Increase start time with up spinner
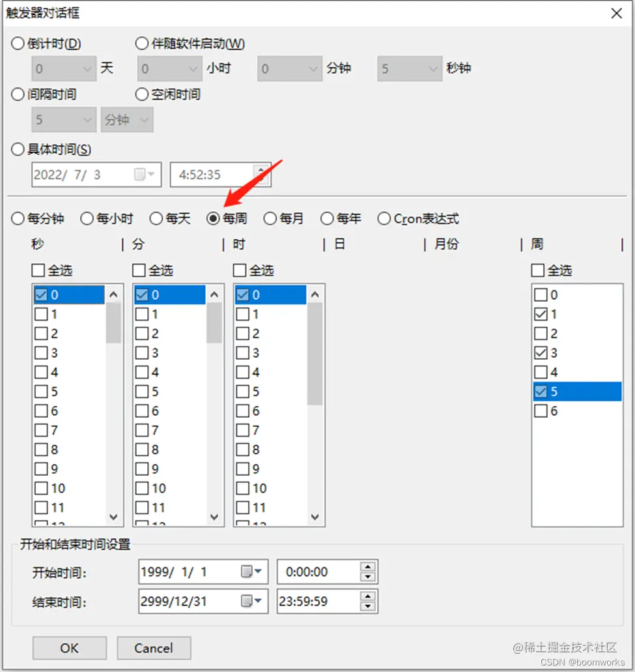The width and height of the screenshot is (635, 672). coord(368,566)
